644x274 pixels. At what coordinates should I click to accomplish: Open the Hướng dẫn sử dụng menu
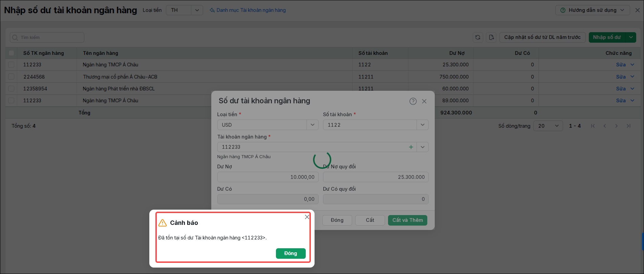tap(593, 10)
